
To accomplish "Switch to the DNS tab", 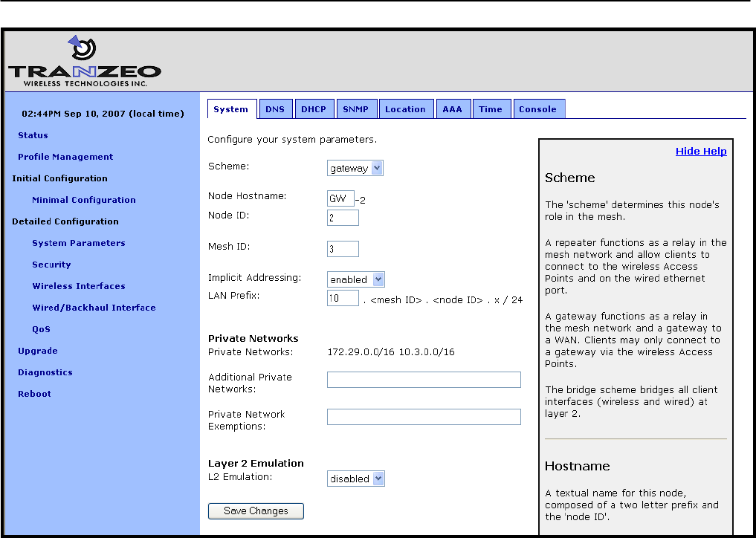I will 275,109.
